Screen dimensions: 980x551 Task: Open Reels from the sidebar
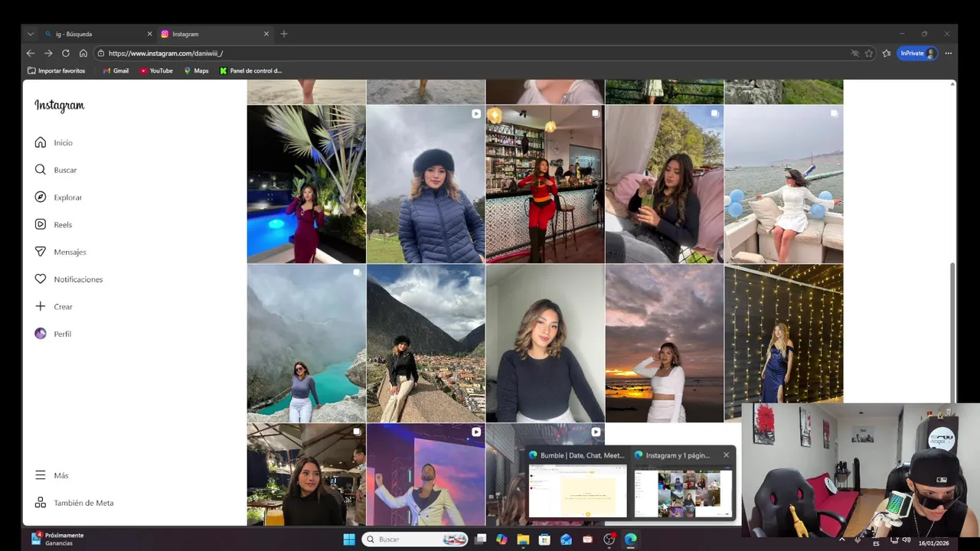point(53,224)
